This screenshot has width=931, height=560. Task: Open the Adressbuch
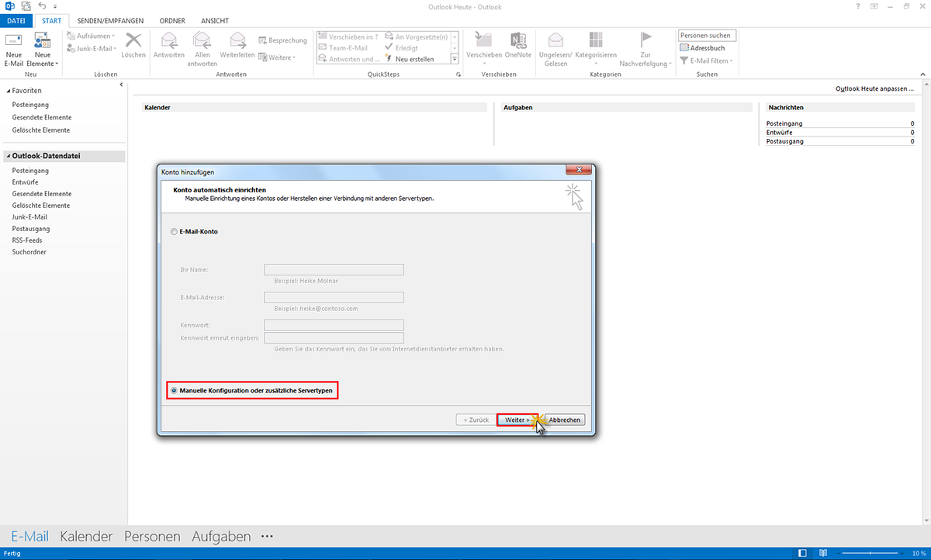[x=702, y=48]
